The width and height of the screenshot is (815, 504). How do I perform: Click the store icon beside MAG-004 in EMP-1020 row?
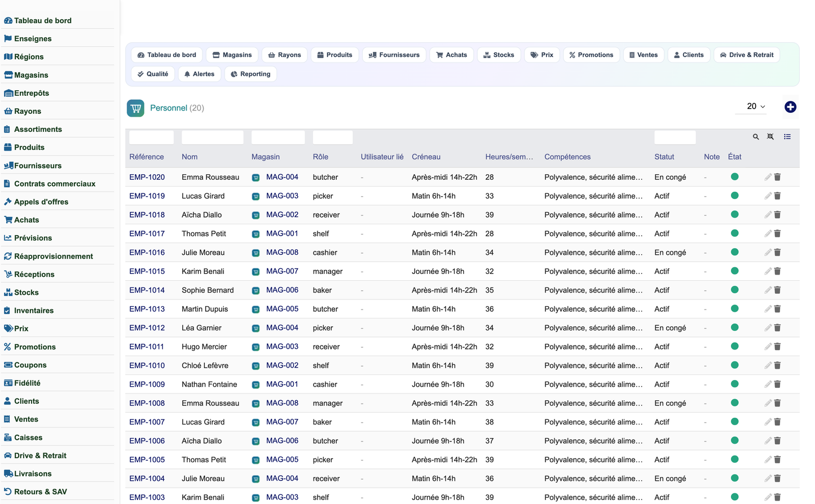pos(255,178)
